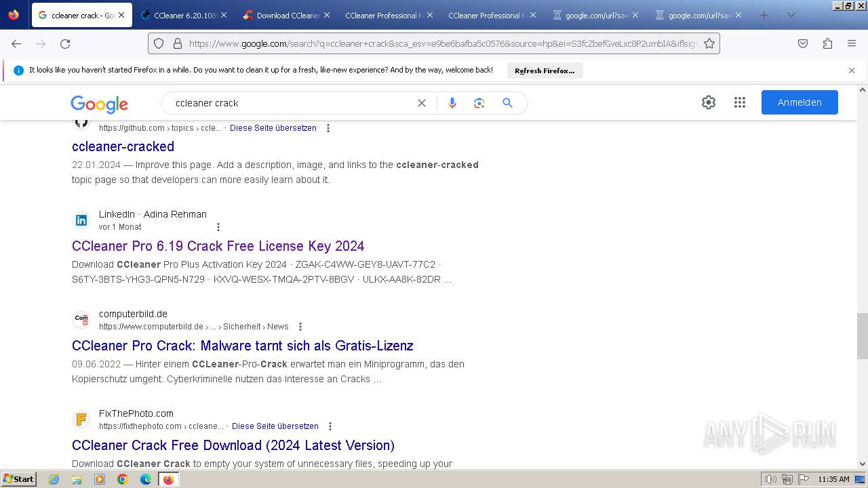Switch to first CCleaner Professional tab
This screenshot has width=868, height=488.
(x=388, y=15)
